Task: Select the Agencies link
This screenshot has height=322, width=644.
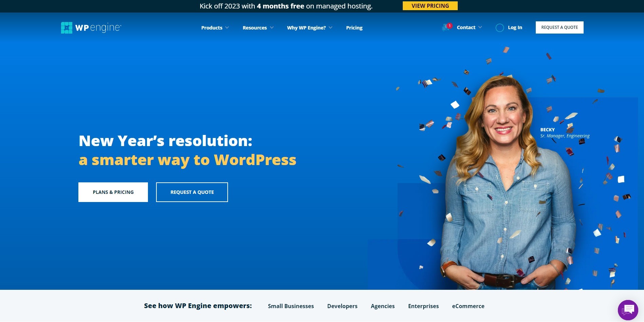Action: [x=383, y=306]
